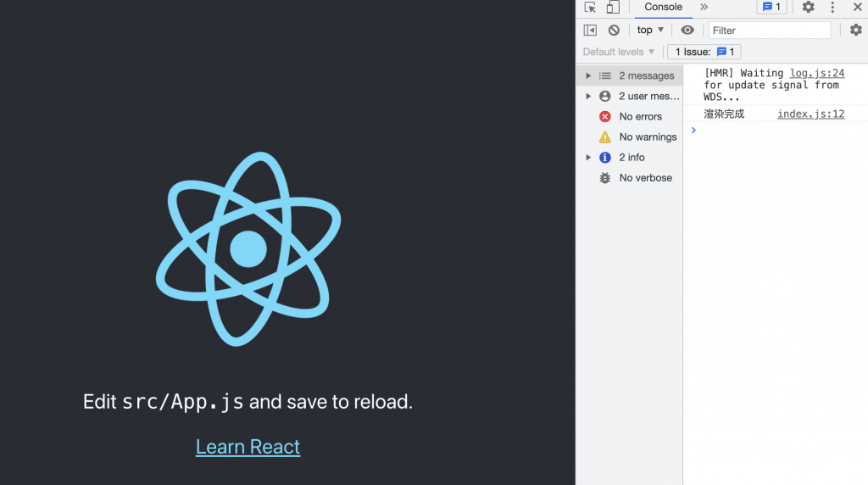The height and width of the screenshot is (485, 868).
Task: Open DevTools settings gear
Action: coord(808,7)
